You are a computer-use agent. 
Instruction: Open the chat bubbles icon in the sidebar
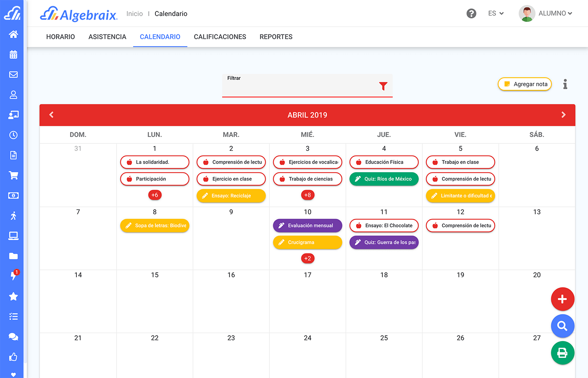[13, 336]
